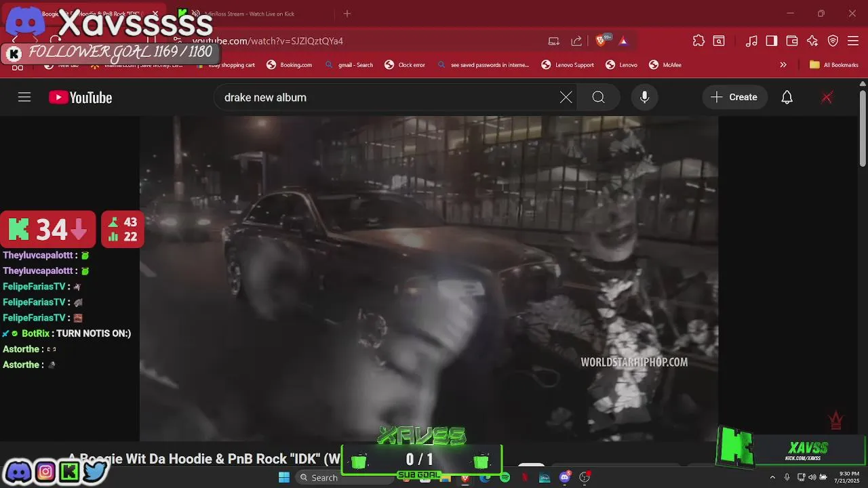868x488 pixels.
Task: Switch to the AdinRoss Stream Kick tab
Action: tap(251, 14)
